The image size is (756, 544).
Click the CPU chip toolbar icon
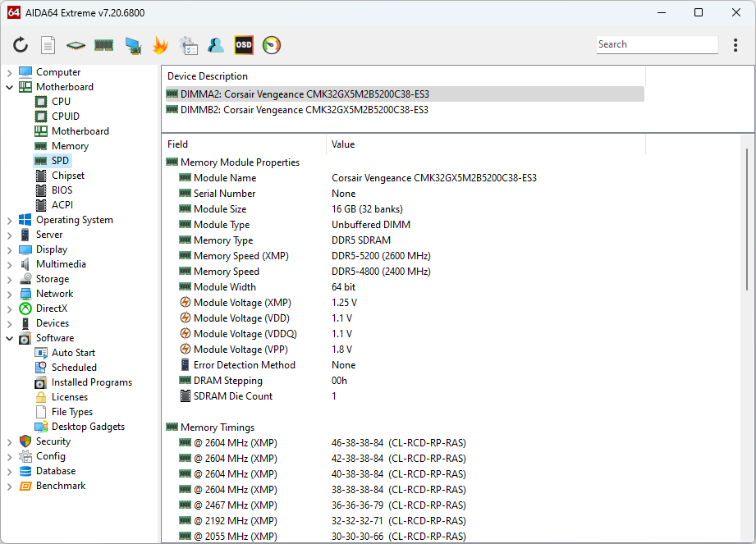pyautogui.click(x=76, y=45)
